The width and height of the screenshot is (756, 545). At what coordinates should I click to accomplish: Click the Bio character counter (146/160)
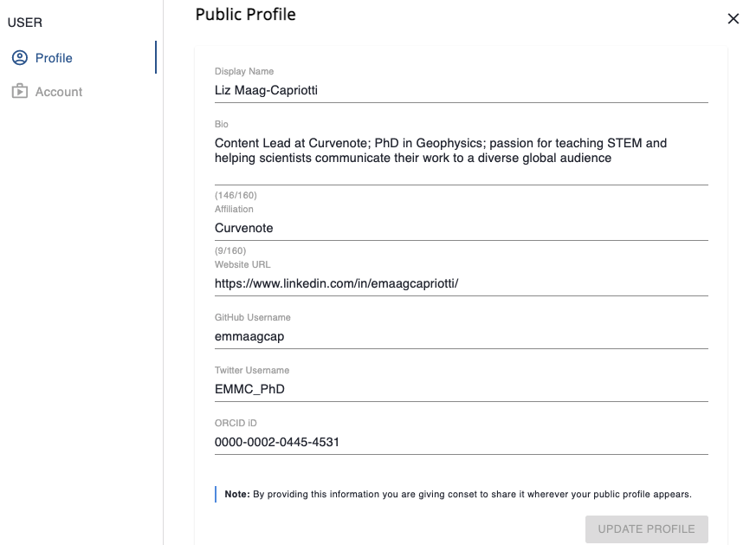[x=236, y=195]
